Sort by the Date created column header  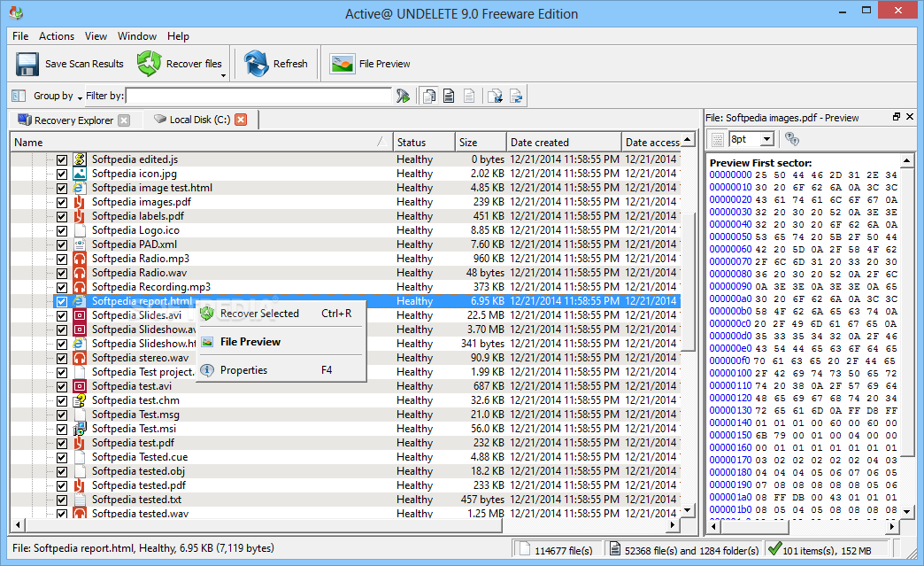pyautogui.click(x=564, y=142)
